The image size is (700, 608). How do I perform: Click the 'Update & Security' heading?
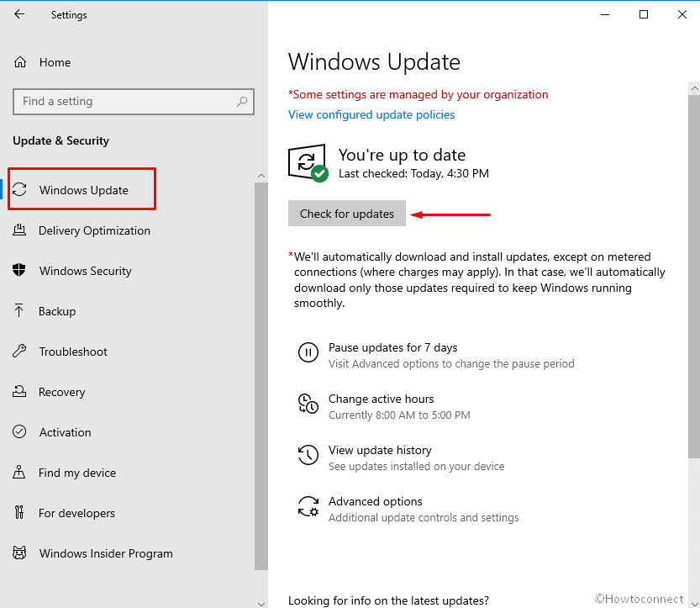[61, 140]
